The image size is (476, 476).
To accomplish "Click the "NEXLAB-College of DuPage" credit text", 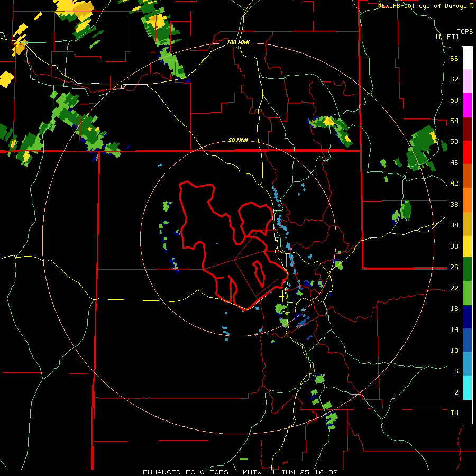I will point(423,6).
